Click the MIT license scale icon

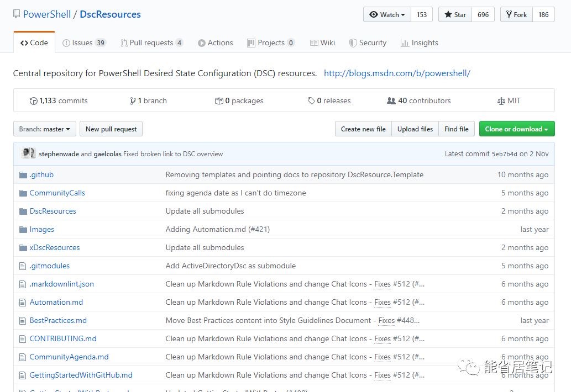pyautogui.click(x=501, y=101)
